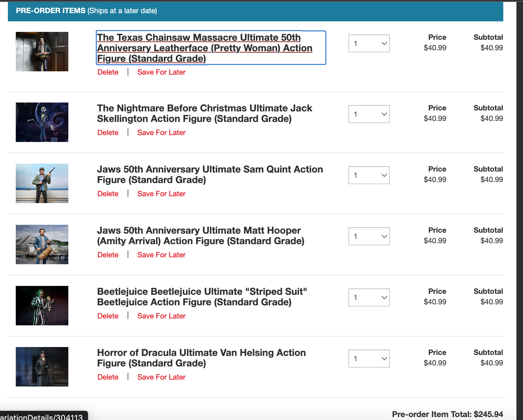Open Beetlejuice Striped Suit figure title
This screenshot has height=420, width=523.
click(202, 297)
